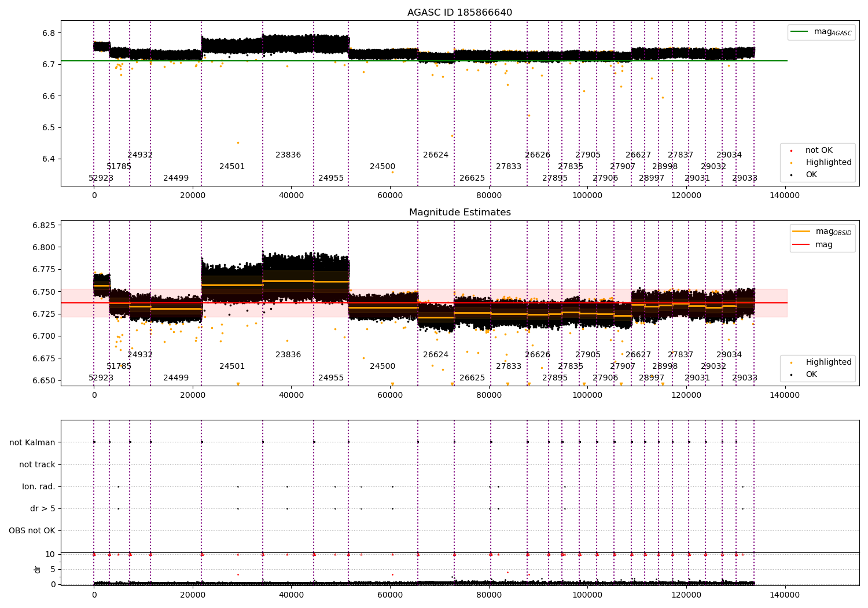
Task: Click obsid label 24500 in the Magnitude Estimates plot
Action: (382, 367)
